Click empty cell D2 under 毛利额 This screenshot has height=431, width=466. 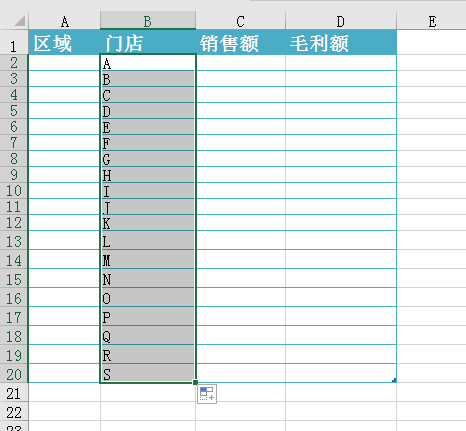pyautogui.click(x=341, y=63)
